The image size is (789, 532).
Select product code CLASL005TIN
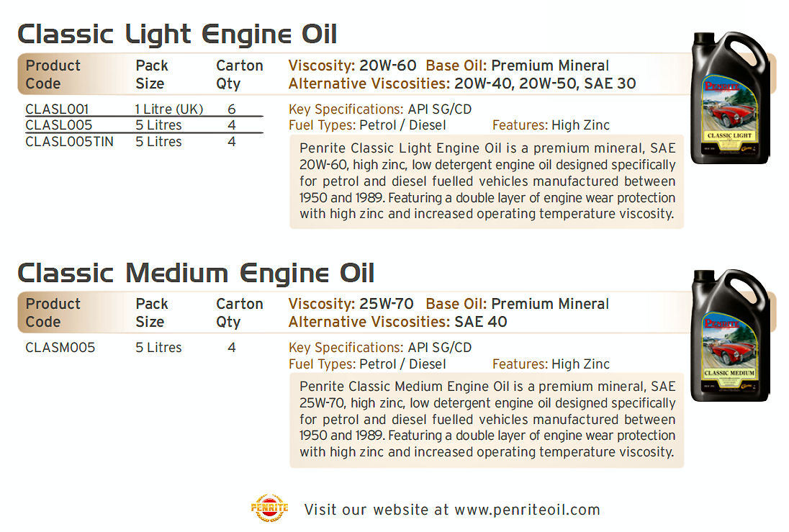(x=69, y=142)
